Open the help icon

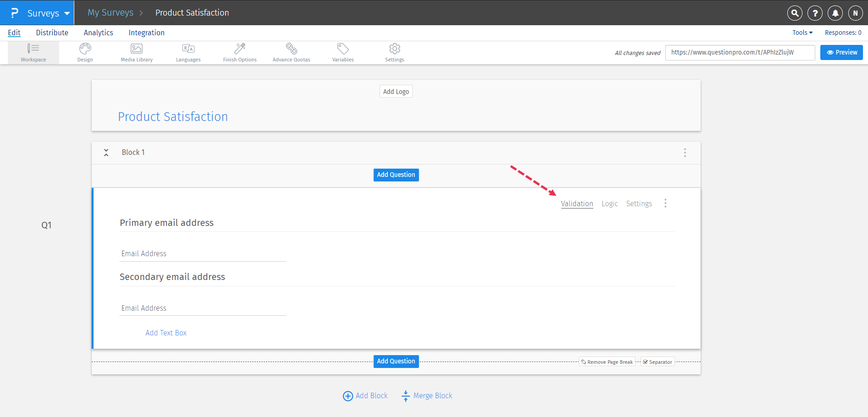815,13
